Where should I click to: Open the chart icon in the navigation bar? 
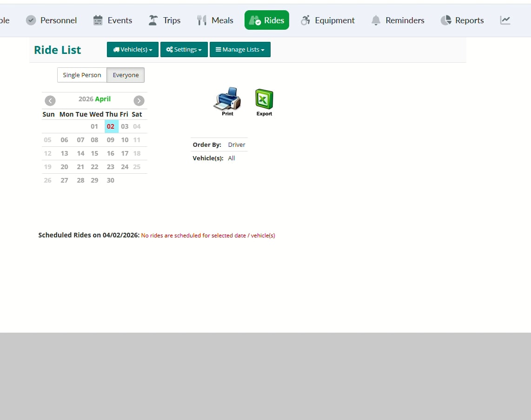pos(505,20)
